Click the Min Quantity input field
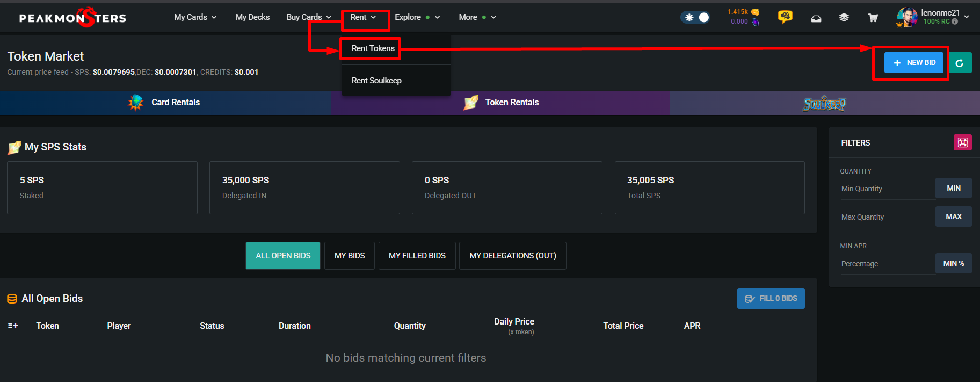 coord(888,189)
